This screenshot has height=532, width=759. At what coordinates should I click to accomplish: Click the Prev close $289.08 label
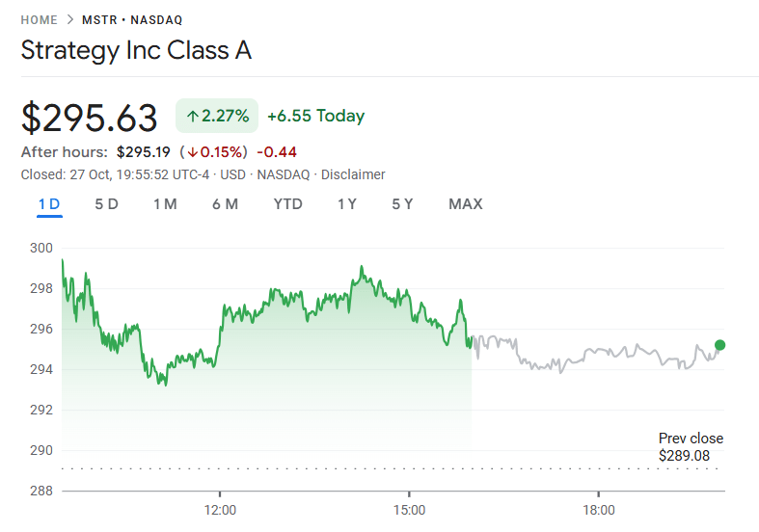pos(690,446)
